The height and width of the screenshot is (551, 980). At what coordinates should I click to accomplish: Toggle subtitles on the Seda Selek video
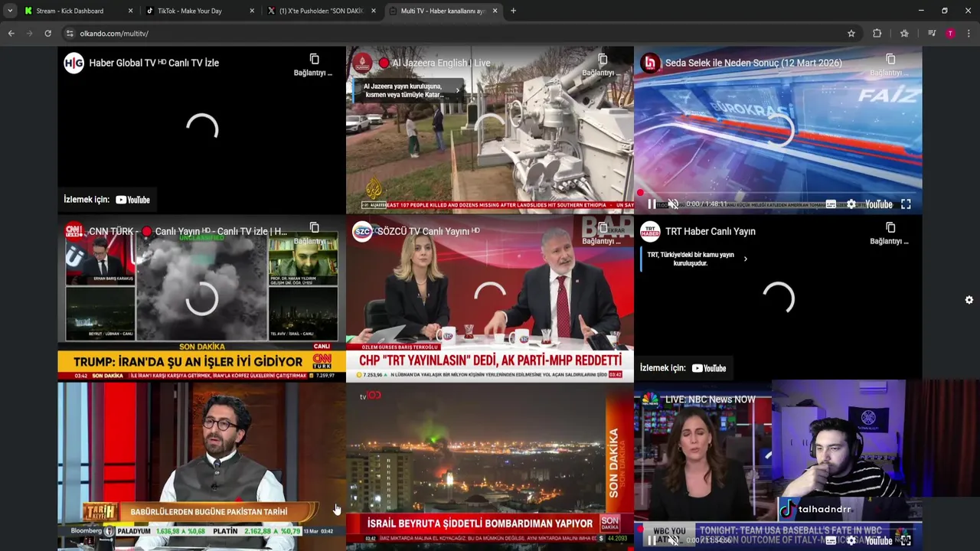point(831,204)
